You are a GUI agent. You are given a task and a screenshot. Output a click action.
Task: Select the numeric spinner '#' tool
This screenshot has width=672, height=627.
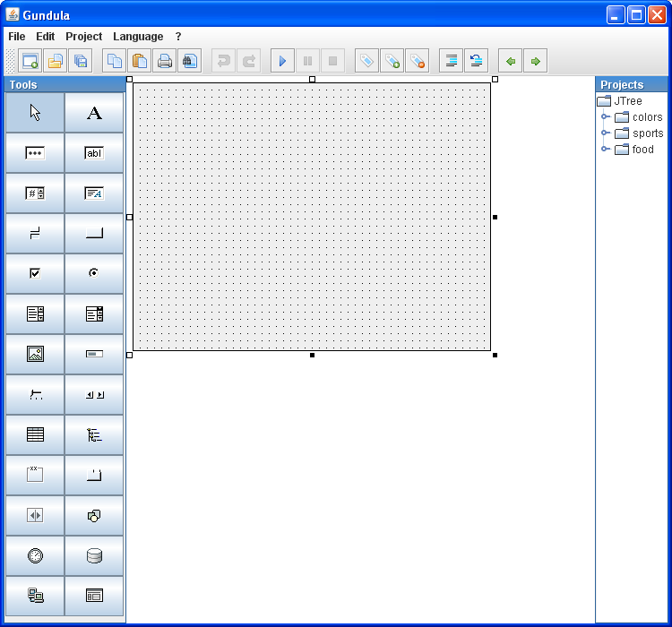pyautogui.click(x=35, y=193)
